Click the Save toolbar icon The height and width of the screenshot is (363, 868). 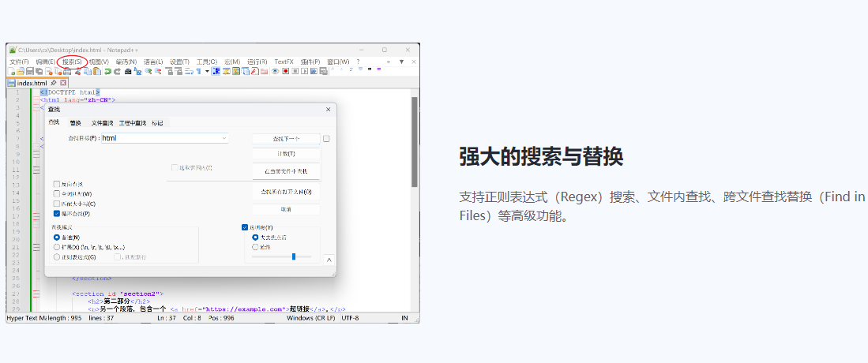tap(29, 71)
